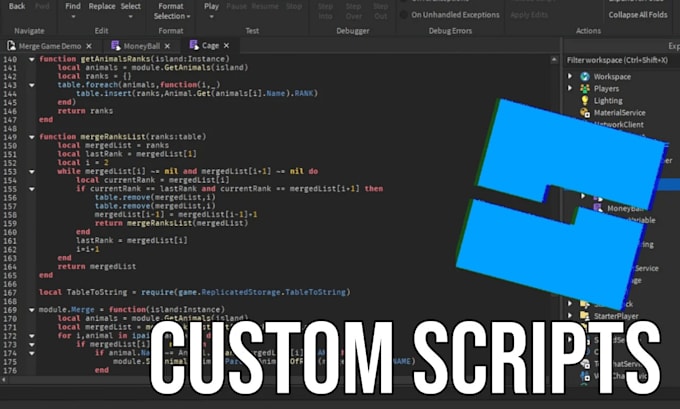680x409 pixels.
Task: Click 'return ranks' on line 146
Action: (x=85, y=111)
